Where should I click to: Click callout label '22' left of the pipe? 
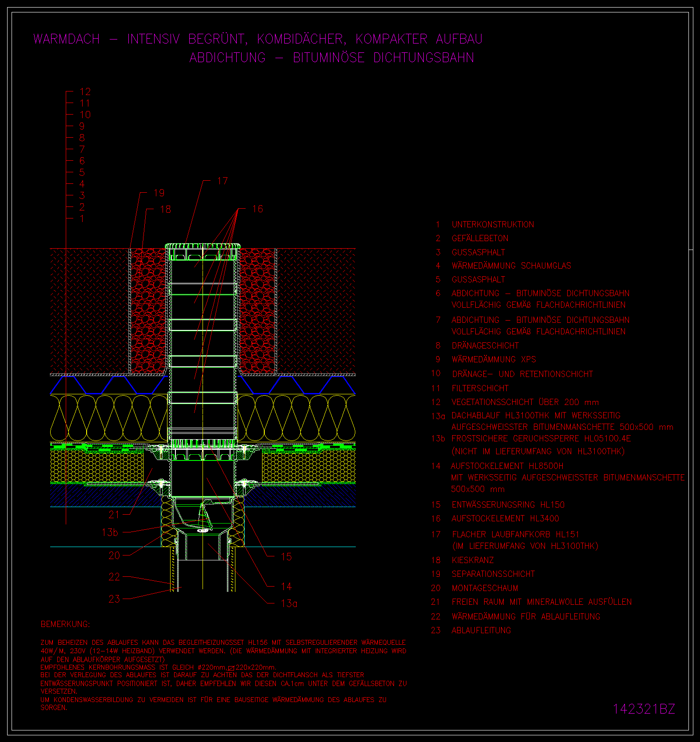(114, 577)
